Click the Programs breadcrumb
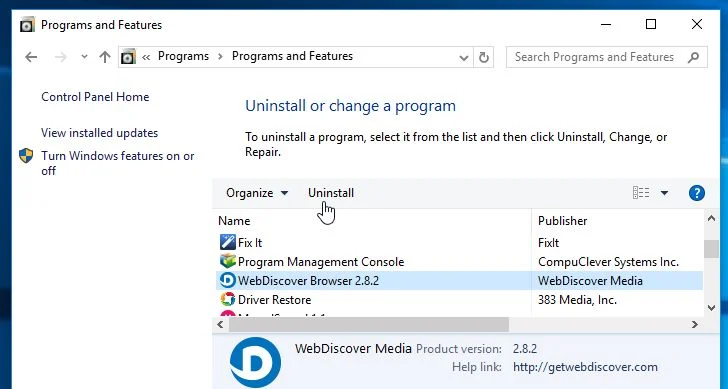 [x=183, y=56]
